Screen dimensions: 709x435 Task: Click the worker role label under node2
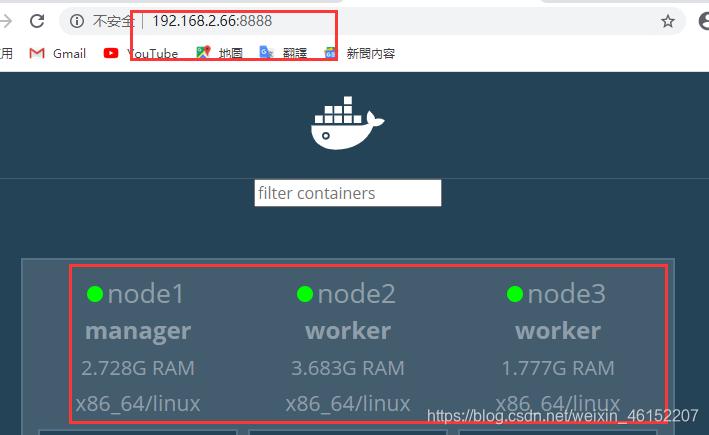pyautogui.click(x=348, y=331)
